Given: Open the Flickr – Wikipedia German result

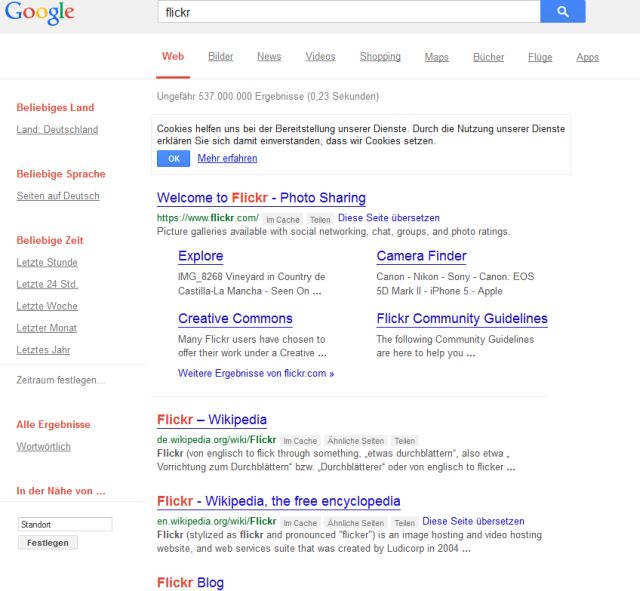Looking at the screenshot, I should [x=212, y=420].
